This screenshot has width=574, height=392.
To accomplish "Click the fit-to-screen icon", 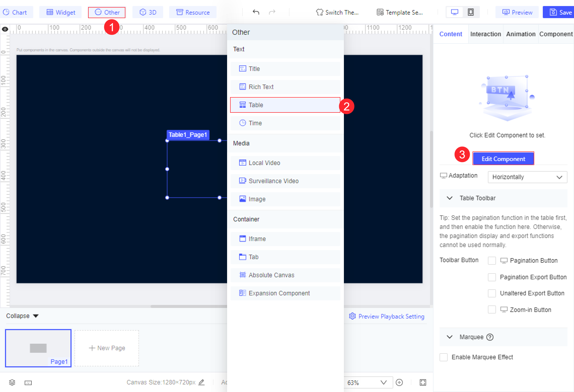I will tap(423, 382).
